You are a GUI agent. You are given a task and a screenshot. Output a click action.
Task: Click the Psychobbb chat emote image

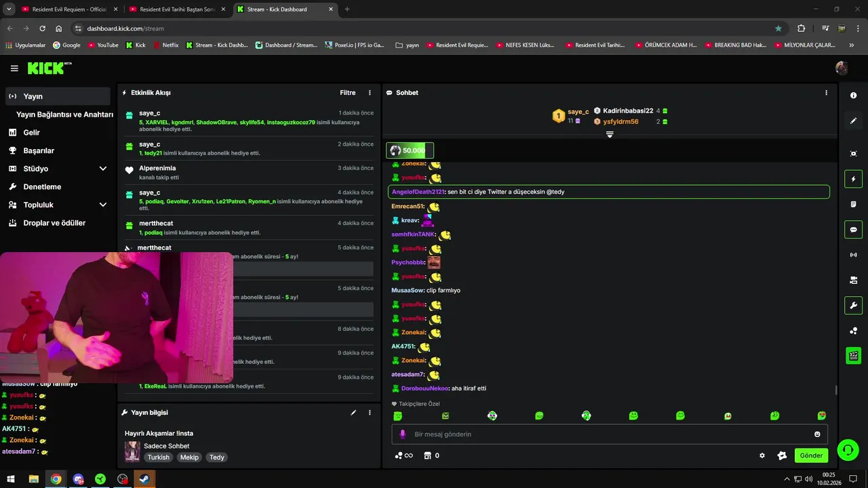pyautogui.click(x=434, y=262)
